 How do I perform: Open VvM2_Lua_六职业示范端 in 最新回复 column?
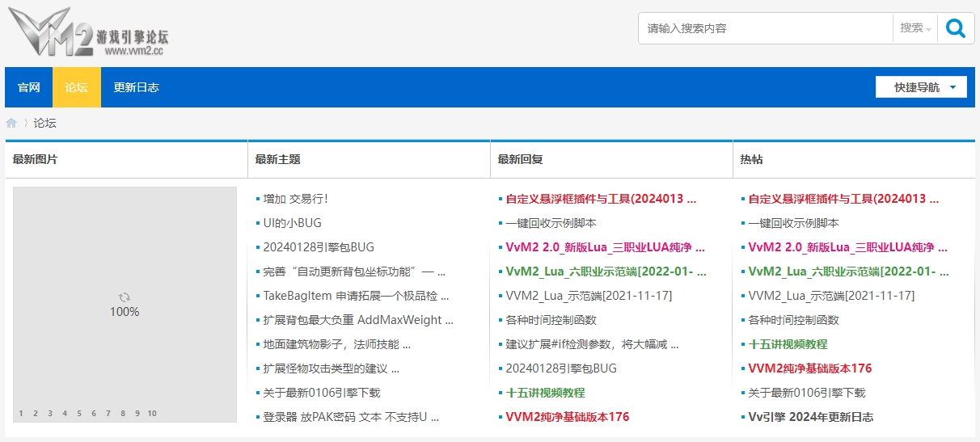pyautogui.click(x=606, y=272)
